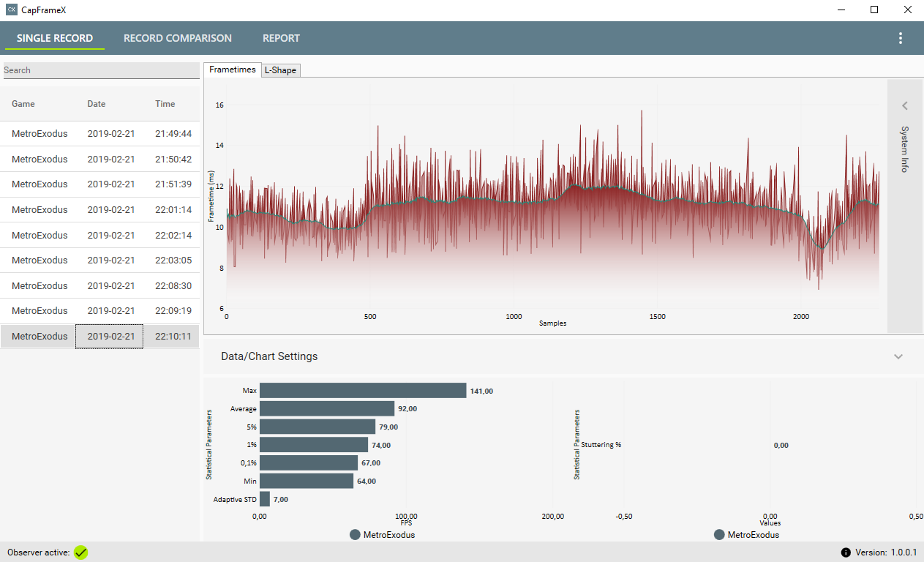Viewport: 924px width, 562px height.
Task: Click the CapFrameX app logo icon
Action: click(11, 10)
